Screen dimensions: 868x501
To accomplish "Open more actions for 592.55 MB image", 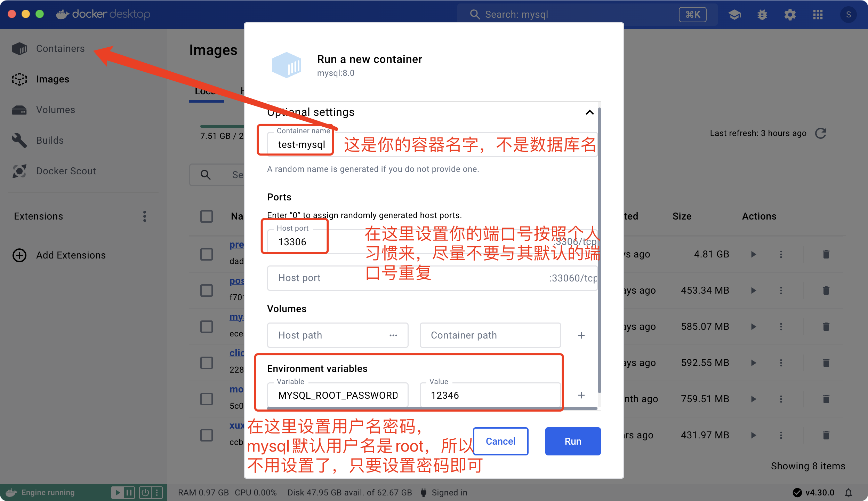I will tap(781, 363).
